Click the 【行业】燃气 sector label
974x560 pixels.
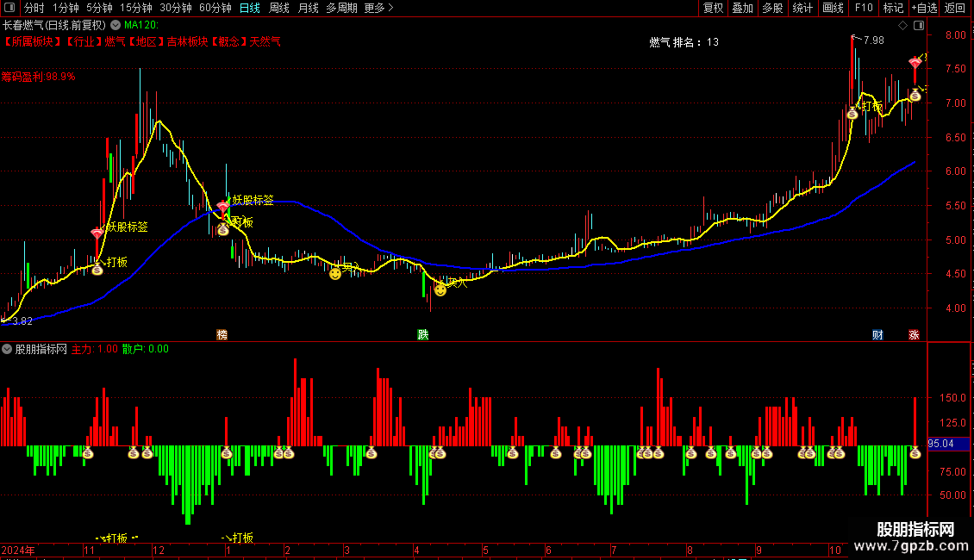point(95,41)
